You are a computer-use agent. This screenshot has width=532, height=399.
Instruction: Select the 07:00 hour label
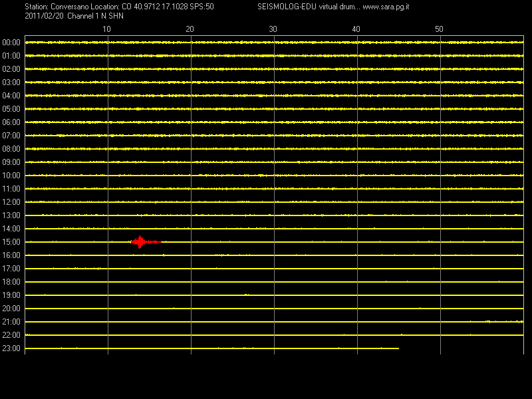(11, 136)
